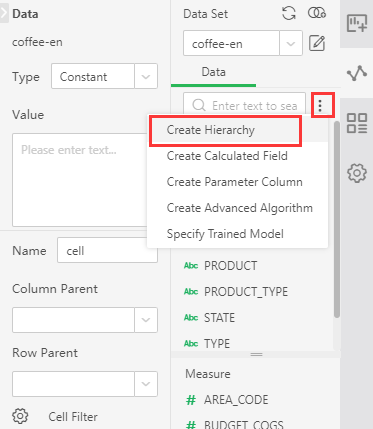This screenshot has height=429, width=373.
Task: Click the edit data set pencil icon
Action: click(317, 43)
